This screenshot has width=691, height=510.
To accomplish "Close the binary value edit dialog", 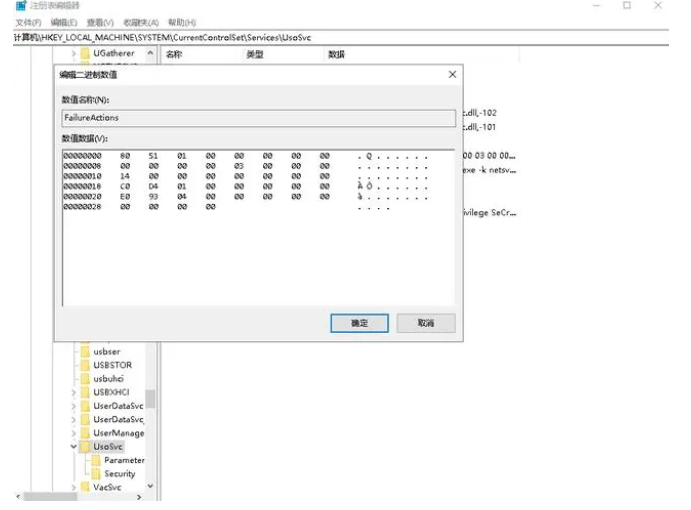I will [x=452, y=75].
